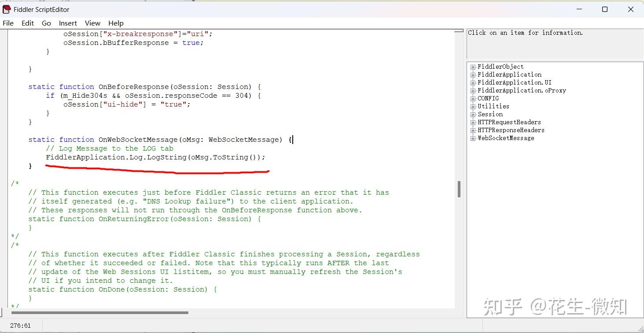The height and width of the screenshot is (333, 644).
Task: Open the Insert menu
Action: (68, 23)
